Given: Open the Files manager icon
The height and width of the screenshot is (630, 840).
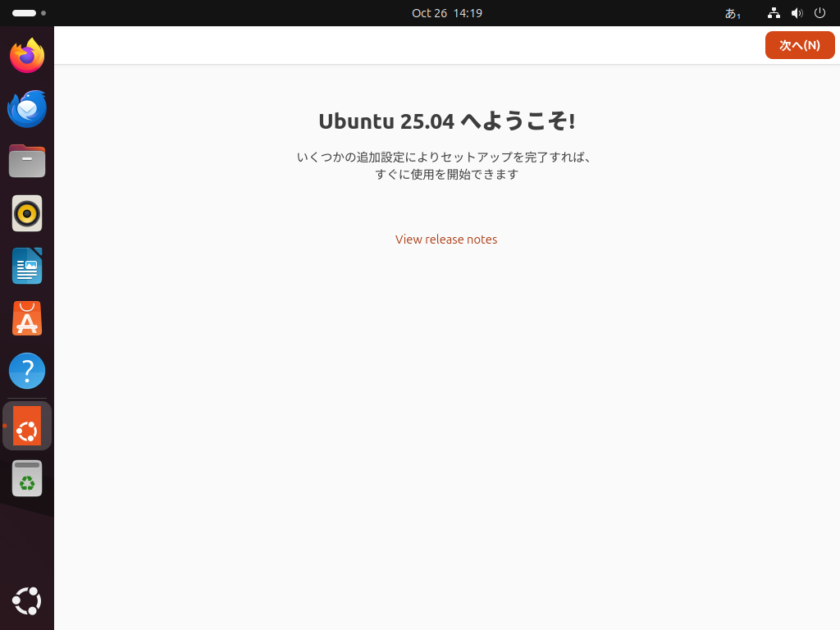Looking at the screenshot, I should tap(27, 161).
